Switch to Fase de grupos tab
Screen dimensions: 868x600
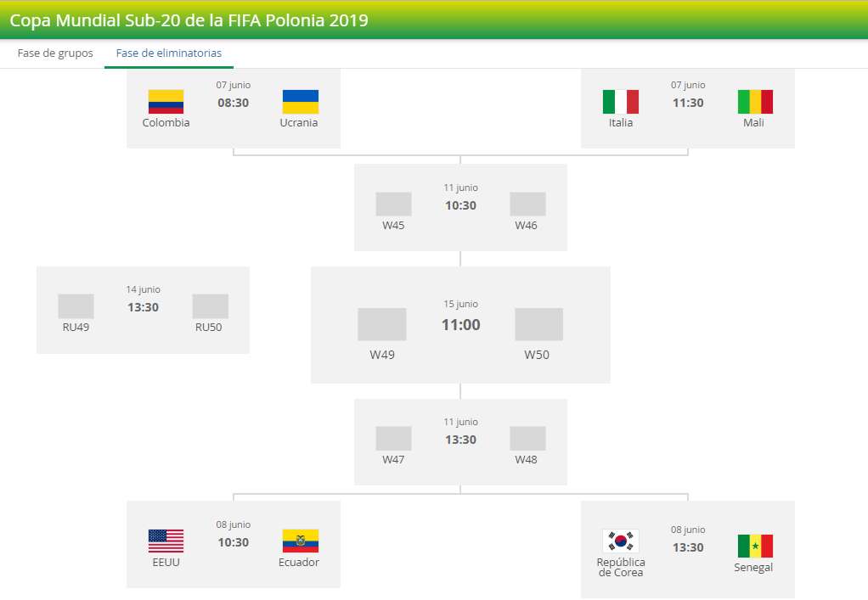pyautogui.click(x=55, y=53)
